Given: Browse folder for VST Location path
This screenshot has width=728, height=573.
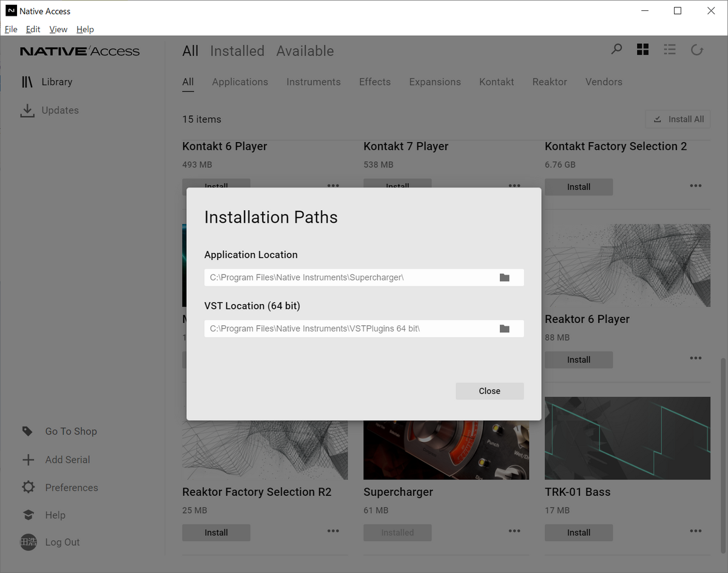Looking at the screenshot, I should 504,328.
